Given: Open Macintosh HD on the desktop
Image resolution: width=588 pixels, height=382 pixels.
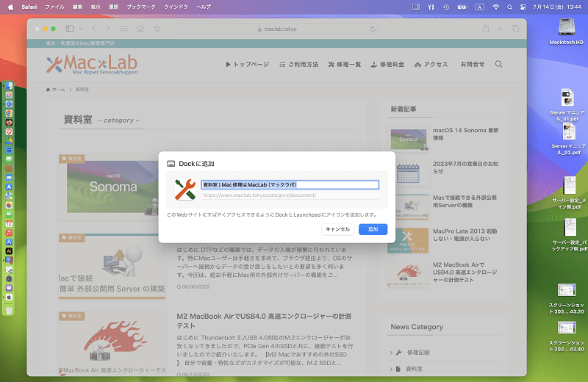Looking at the screenshot, I should tap(566, 32).
